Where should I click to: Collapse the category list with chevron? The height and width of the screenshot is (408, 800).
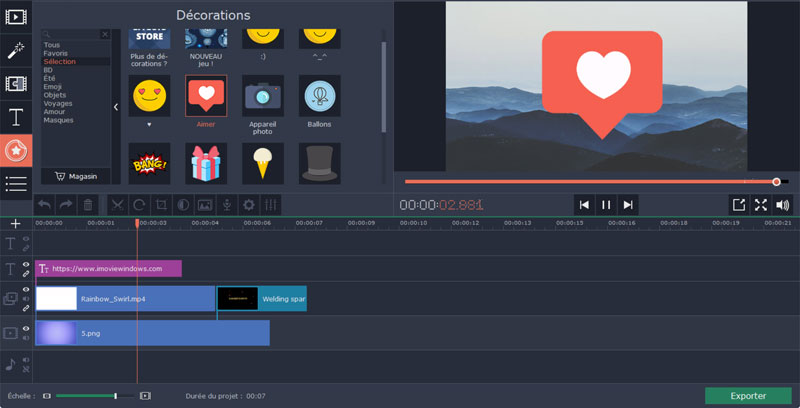(116, 107)
